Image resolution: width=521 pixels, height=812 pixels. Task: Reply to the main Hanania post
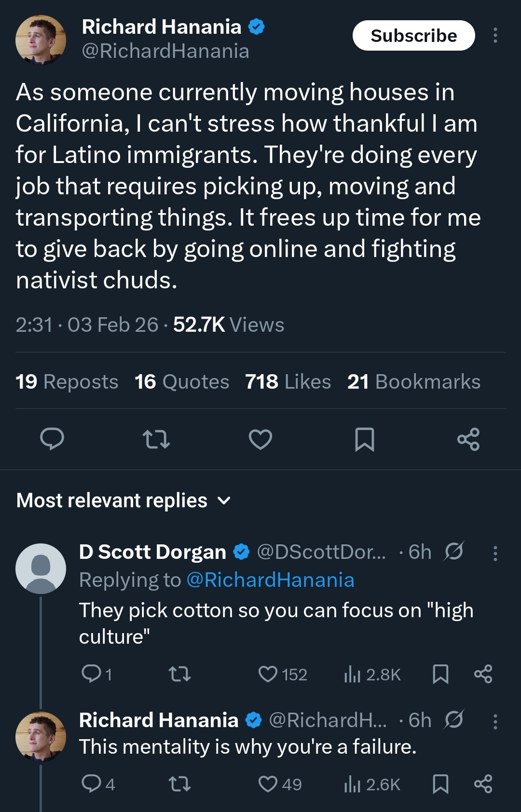coord(52,439)
